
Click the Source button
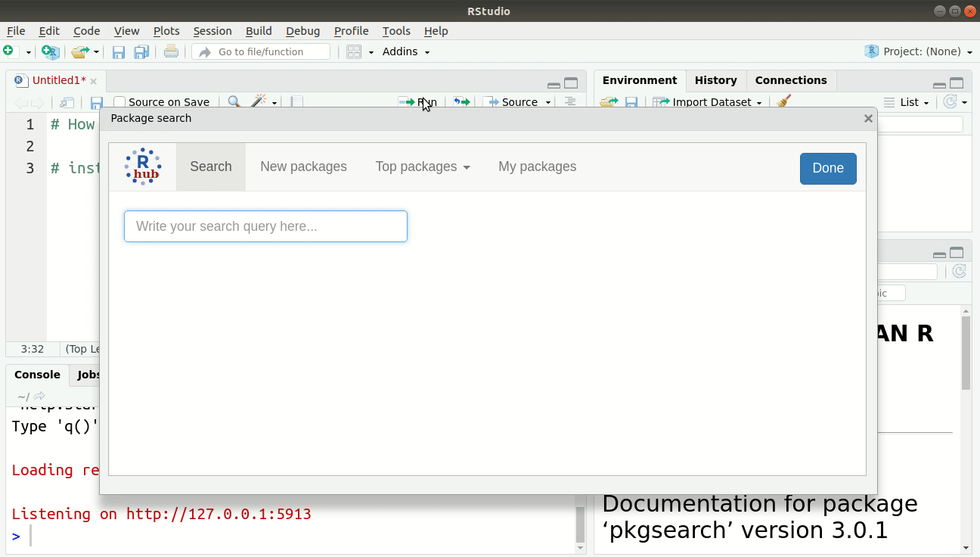tap(510, 102)
